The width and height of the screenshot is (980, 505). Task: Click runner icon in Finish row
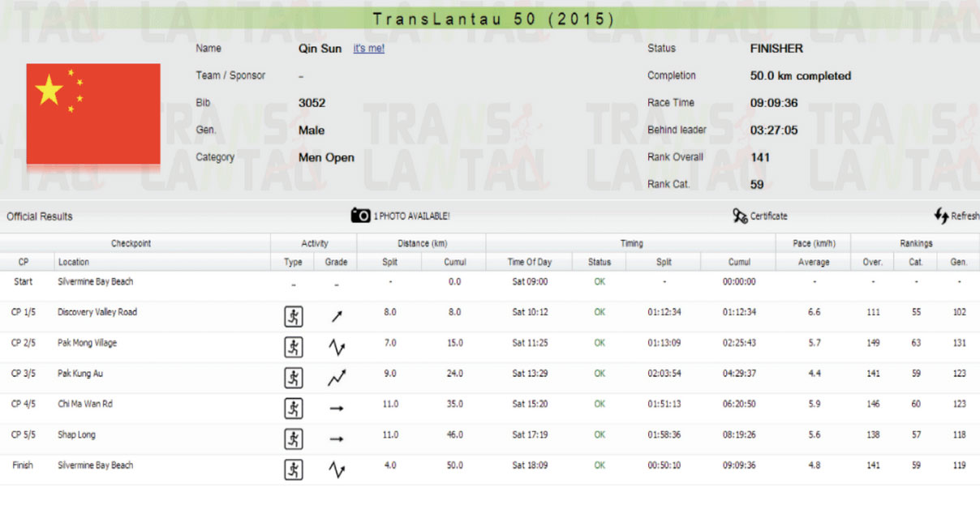point(294,469)
